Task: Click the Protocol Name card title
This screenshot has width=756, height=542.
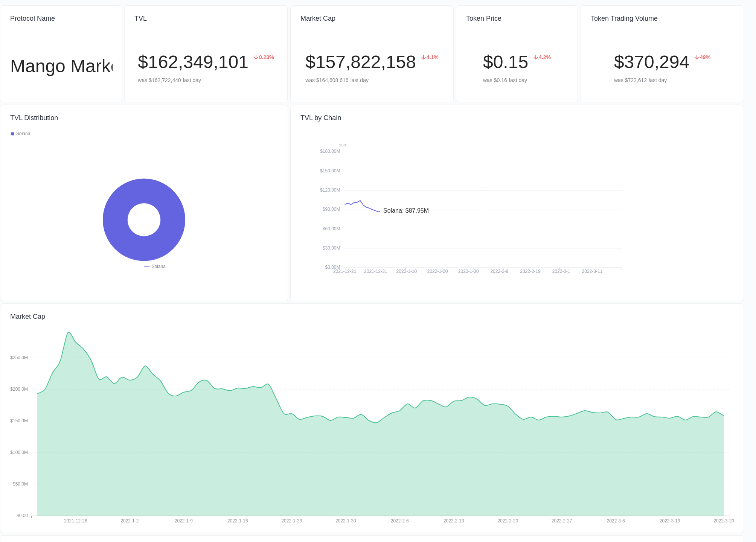Action: pyautogui.click(x=32, y=18)
